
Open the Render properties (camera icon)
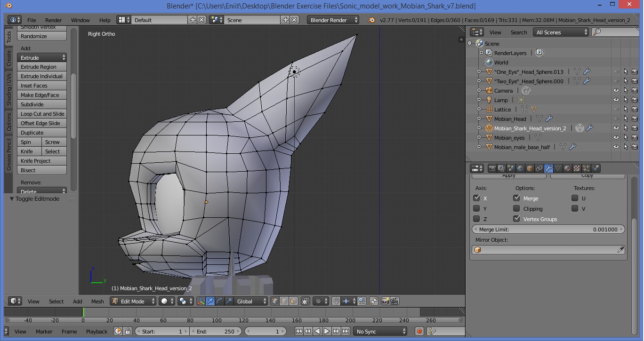[x=492, y=168]
